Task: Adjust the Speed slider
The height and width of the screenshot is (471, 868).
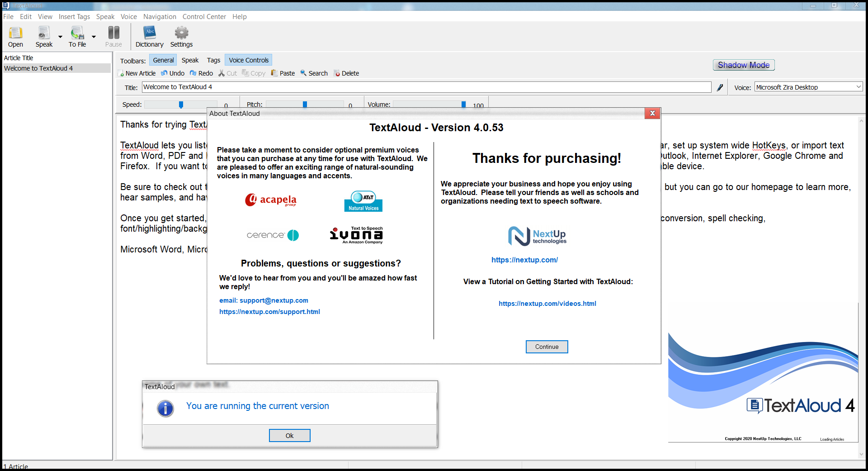Action: pyautogui.click(x=181, y=105)
